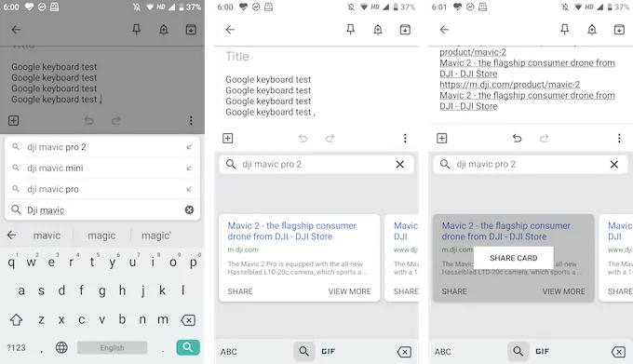Screen dimensions: 633x364
Task: Open three-dot menu in third screen
Action: (619, 138)
